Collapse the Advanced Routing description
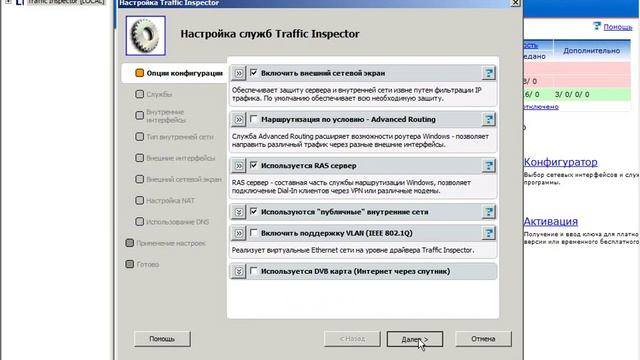The image size is (640, 360). point(239,120)
